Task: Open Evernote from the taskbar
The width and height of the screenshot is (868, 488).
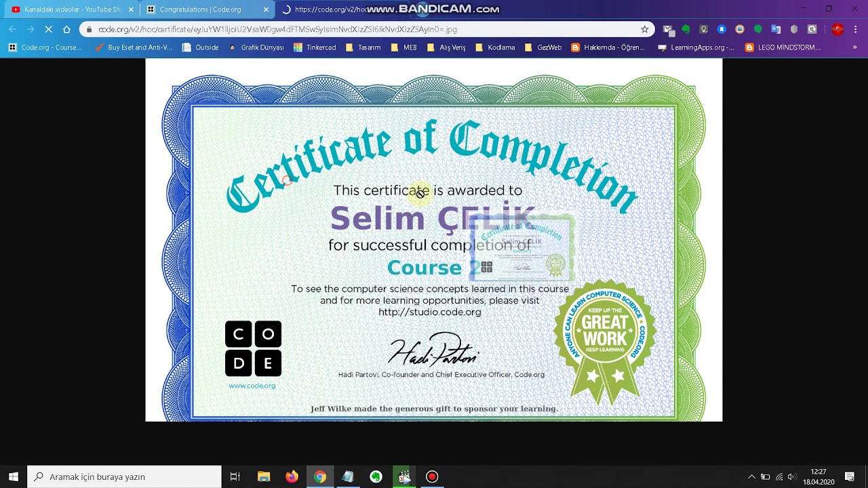Action: (x=376, y=476)
